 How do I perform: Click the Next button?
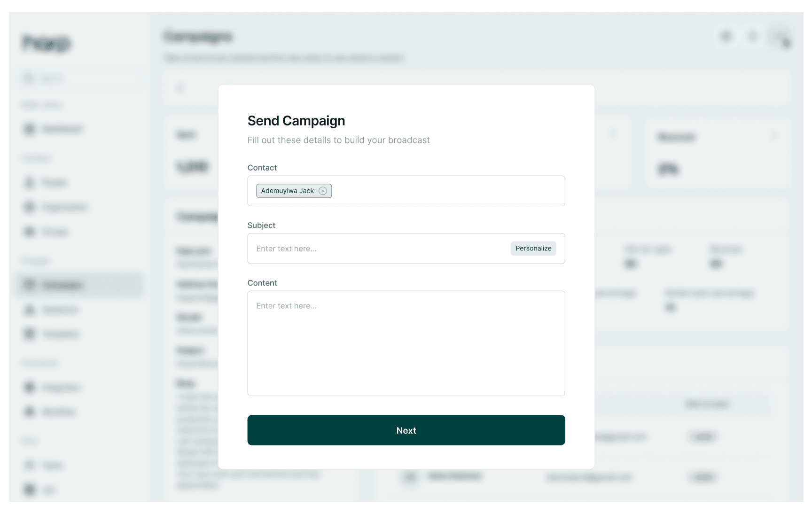tap(406, 430)
